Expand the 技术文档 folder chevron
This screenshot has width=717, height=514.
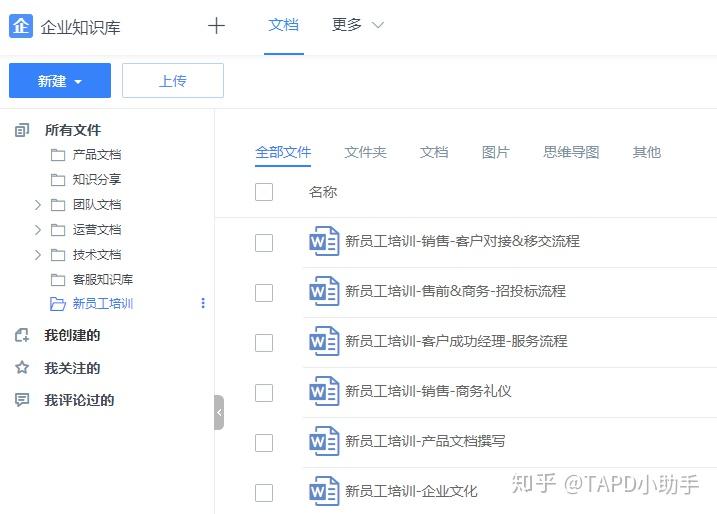[x=38, y=255]
